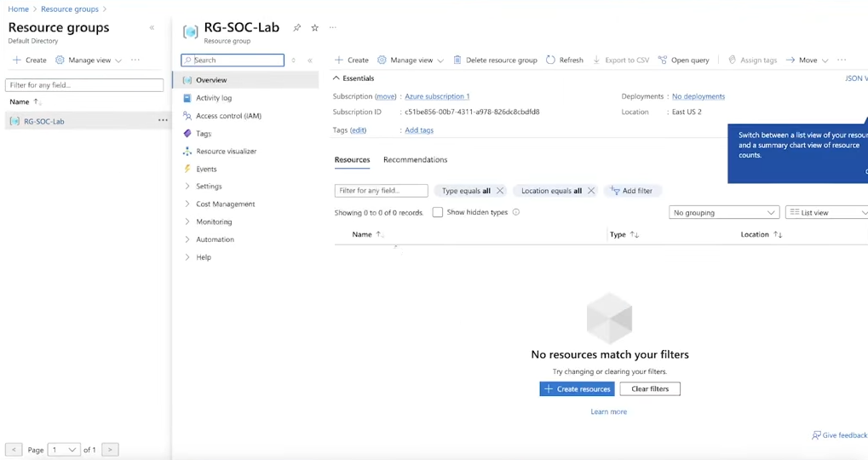The width and height of the screenshot is (868, 460).
Task: Click the Add tags link
Action: tap(419, 130)
